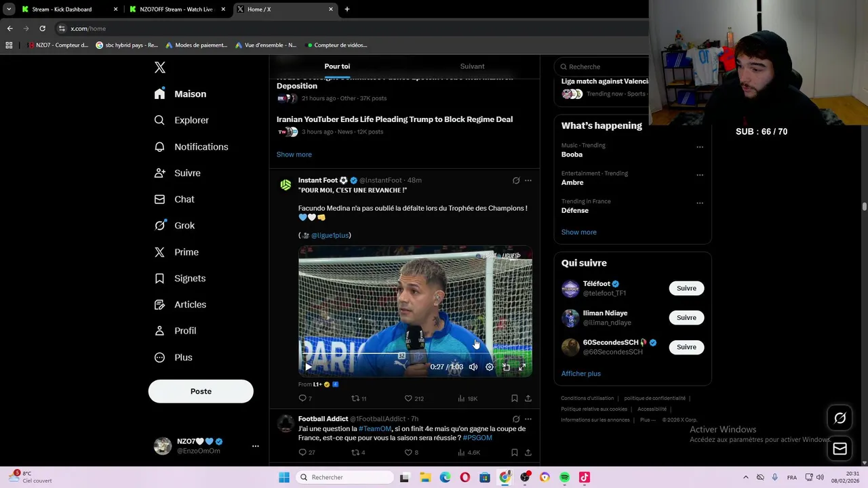Open a new browser tab
The width and height of the screenshot is (868, 488).
(347, 9)
